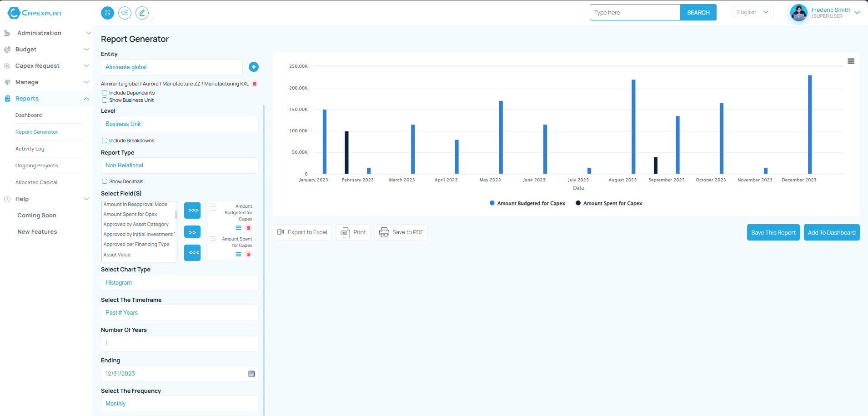Remove the Amount Budgeted for Capex field
Image resolution: width=868 pixels, height=416 pixels.
pos(248,228)
